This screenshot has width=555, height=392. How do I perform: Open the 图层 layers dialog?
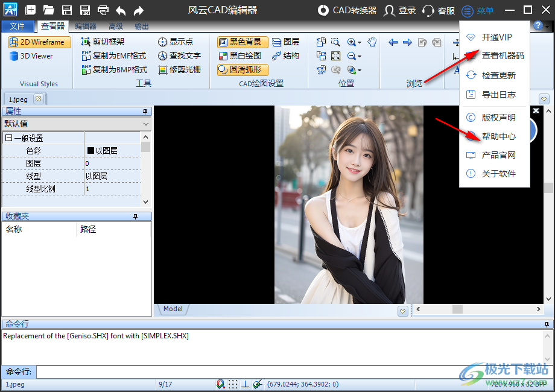(285, 42)
